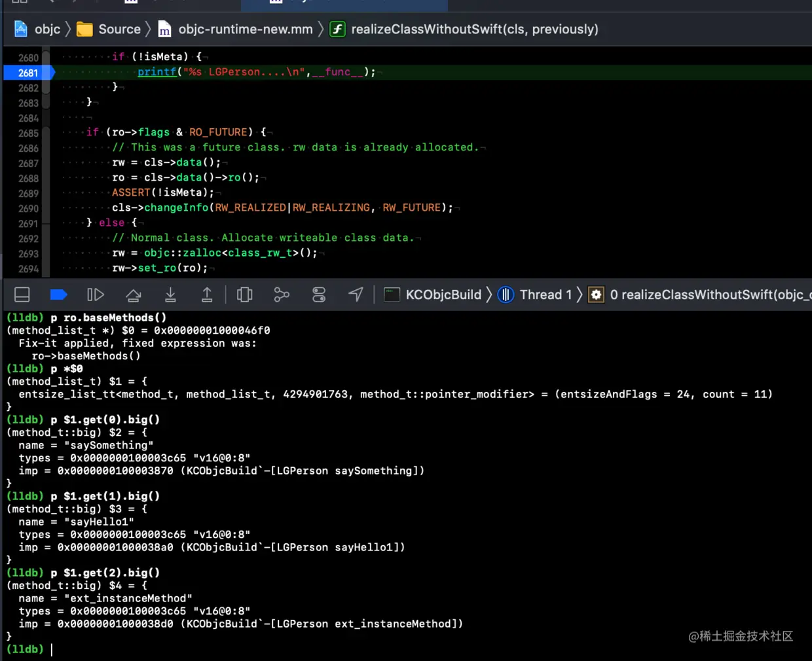Open objc-runtime-new.mm in jump bar
Viewport: 812px width, 661px height.
(x=235, y=29)
